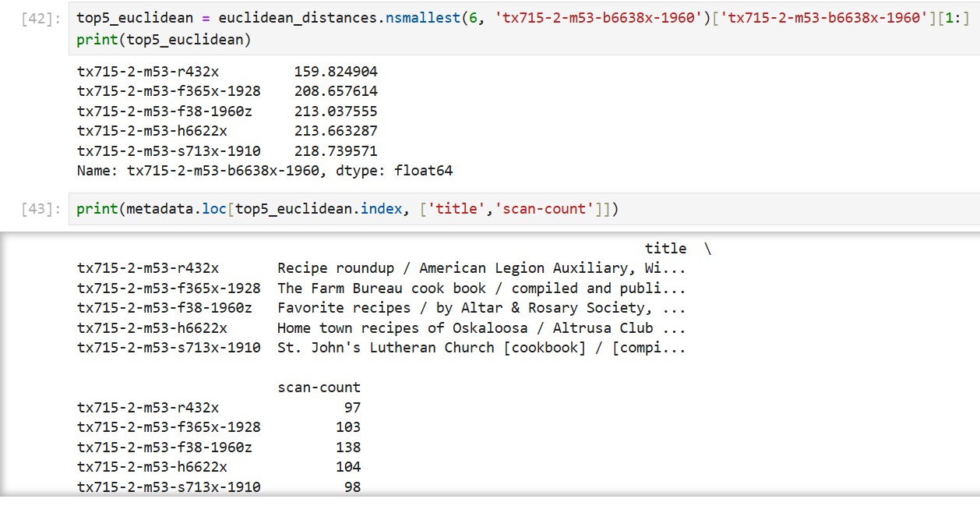Click the print(metadata.loc) code cell
The image size is (980, 506).
pos(522,209)
